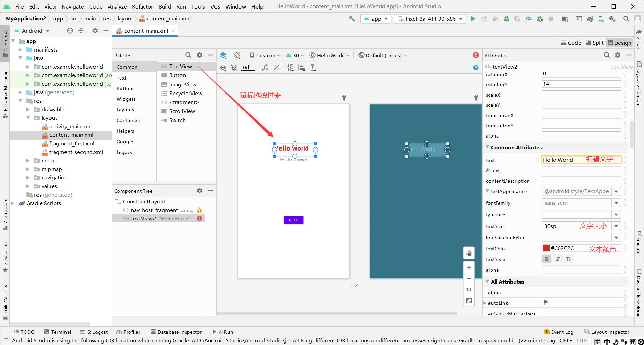Click the text field containing Hello World
Screen dimensions: 644x345
(x=581, y=160)
